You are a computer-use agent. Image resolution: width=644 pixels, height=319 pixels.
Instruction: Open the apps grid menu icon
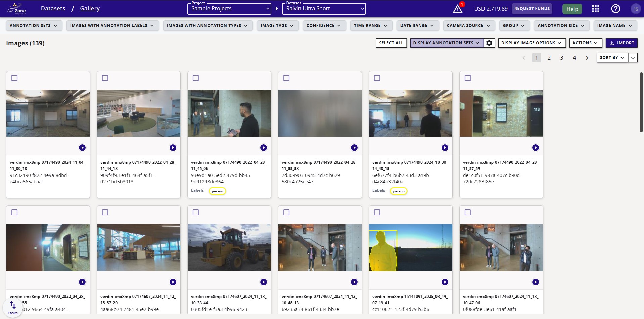(595, 9)
